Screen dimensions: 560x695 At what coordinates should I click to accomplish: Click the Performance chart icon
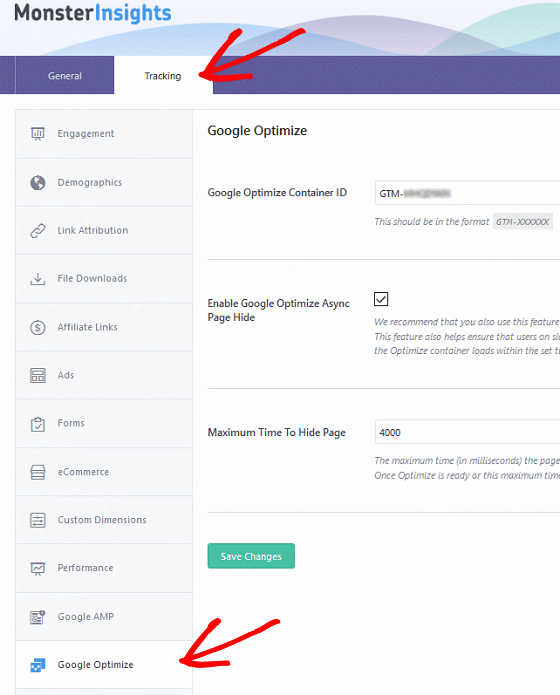(x=38, y=568)
